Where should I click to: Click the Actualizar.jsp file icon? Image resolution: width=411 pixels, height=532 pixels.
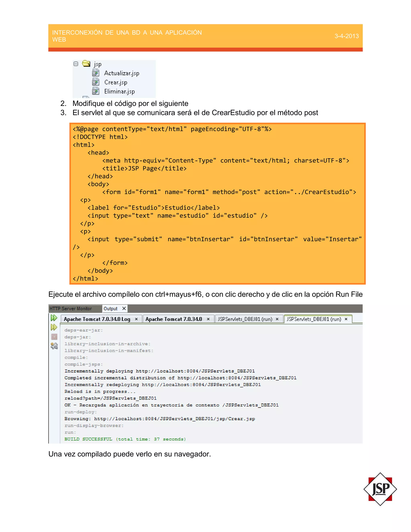[96, 73]
